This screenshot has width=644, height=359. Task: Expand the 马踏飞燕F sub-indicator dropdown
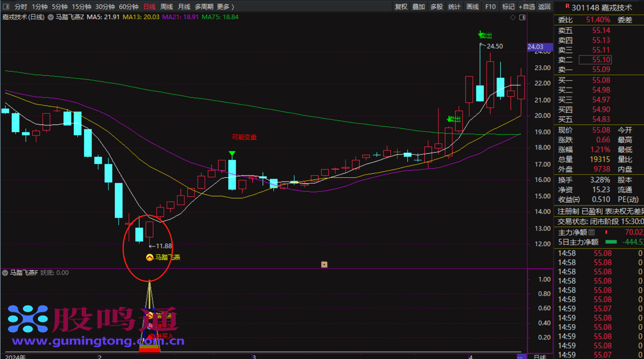(5, 273)
